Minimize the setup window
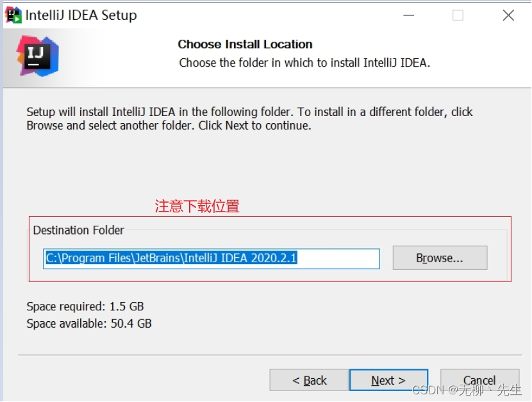This screenshot has height=402, width=532. (408, 15)
